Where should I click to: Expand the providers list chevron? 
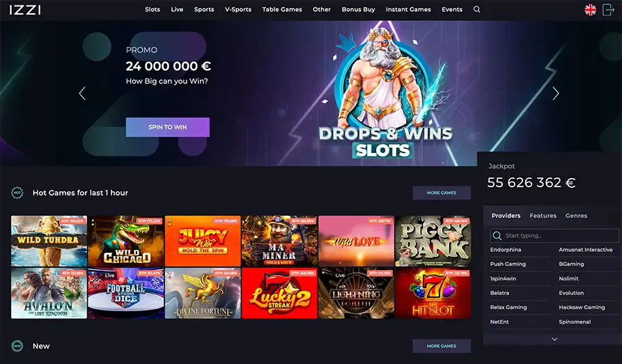click(554, 339)
